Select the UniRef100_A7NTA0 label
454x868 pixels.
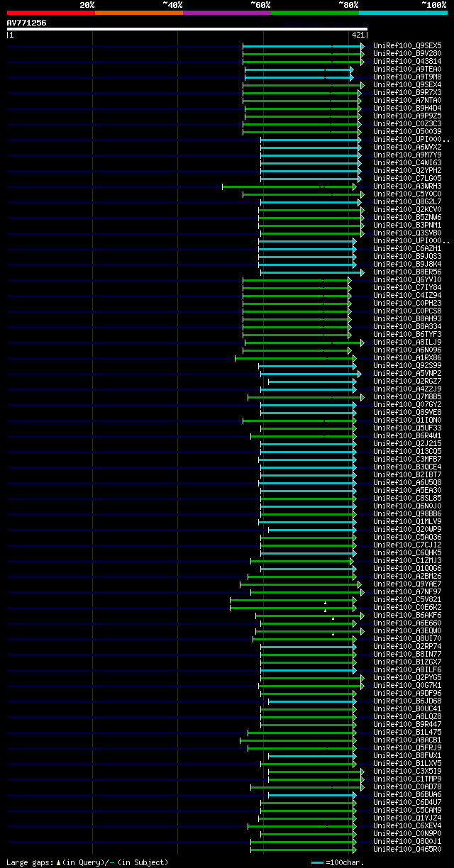pyautogui.click(x=407, y=100)
